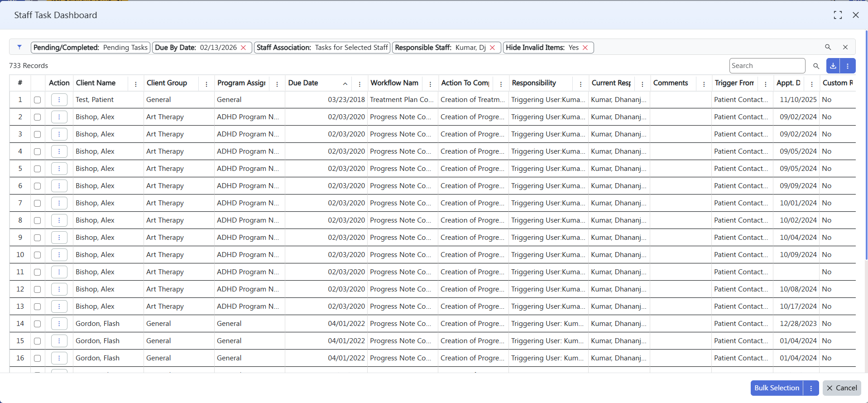Click the blue download export icon
The width and height of the screenshot is (868, 403).
pos(833,66)
